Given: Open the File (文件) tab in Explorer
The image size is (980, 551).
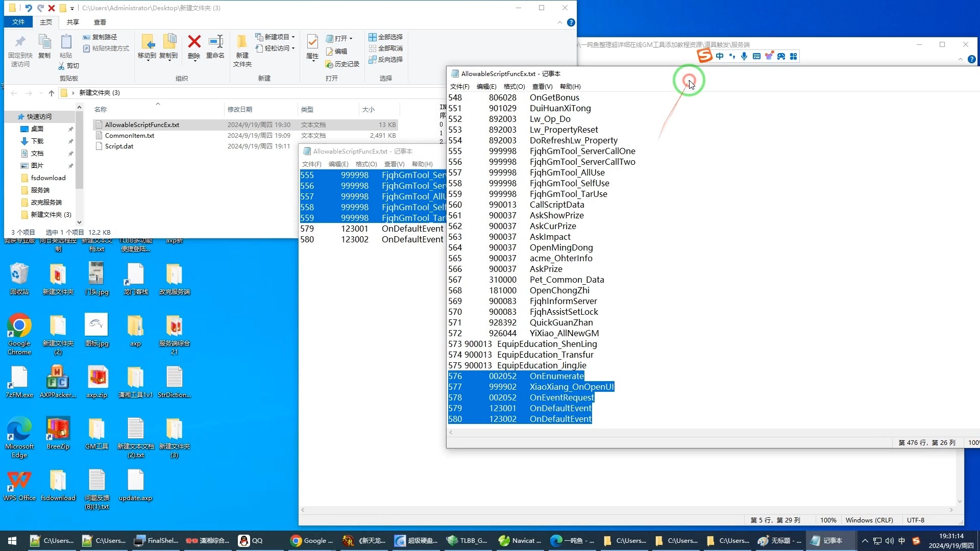Looking at the screenshot, I should (18, 22).
